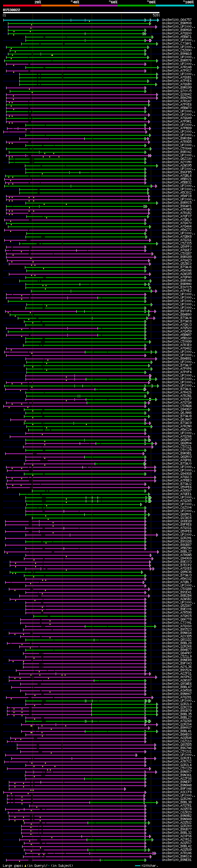Open hit UniRef100_C7IWV1
Screen dimensions: 197x868
coord(176,43)
